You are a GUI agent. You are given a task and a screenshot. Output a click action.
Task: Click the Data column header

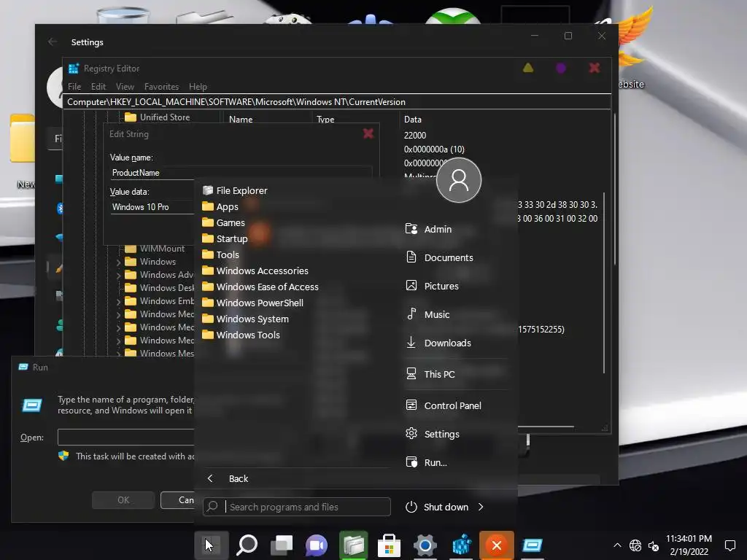pyautogui.click(x=413, y=120)
